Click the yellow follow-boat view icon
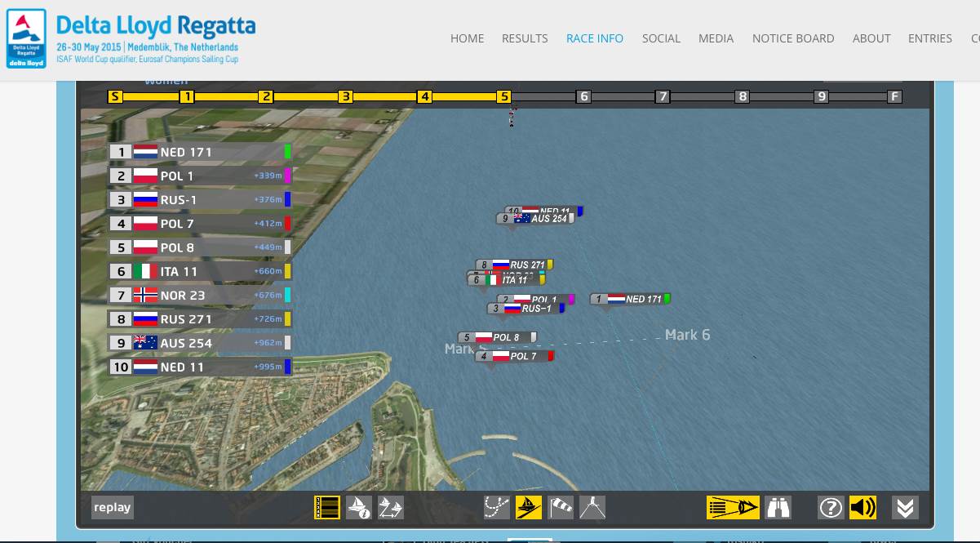The width and height of the screenshot is (980, 543). click(x=732, y=507)
